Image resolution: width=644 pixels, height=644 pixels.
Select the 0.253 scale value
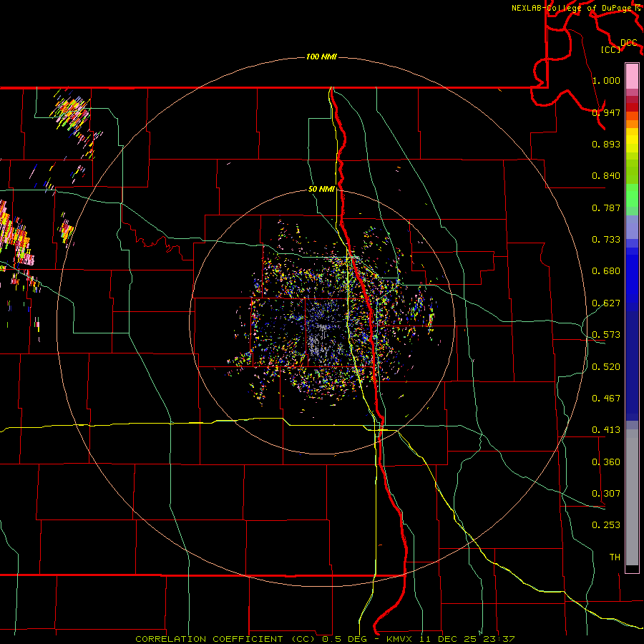tap(606, 525)
